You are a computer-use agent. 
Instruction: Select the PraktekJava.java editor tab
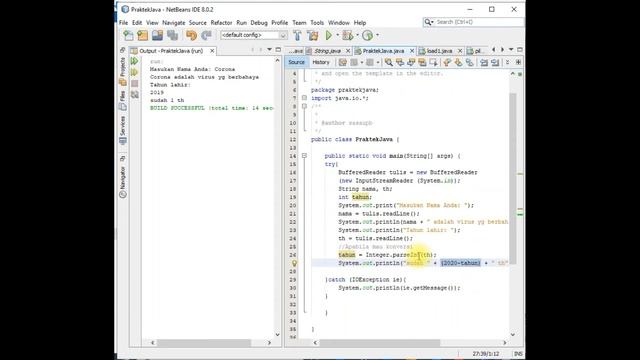click(383, 51)
